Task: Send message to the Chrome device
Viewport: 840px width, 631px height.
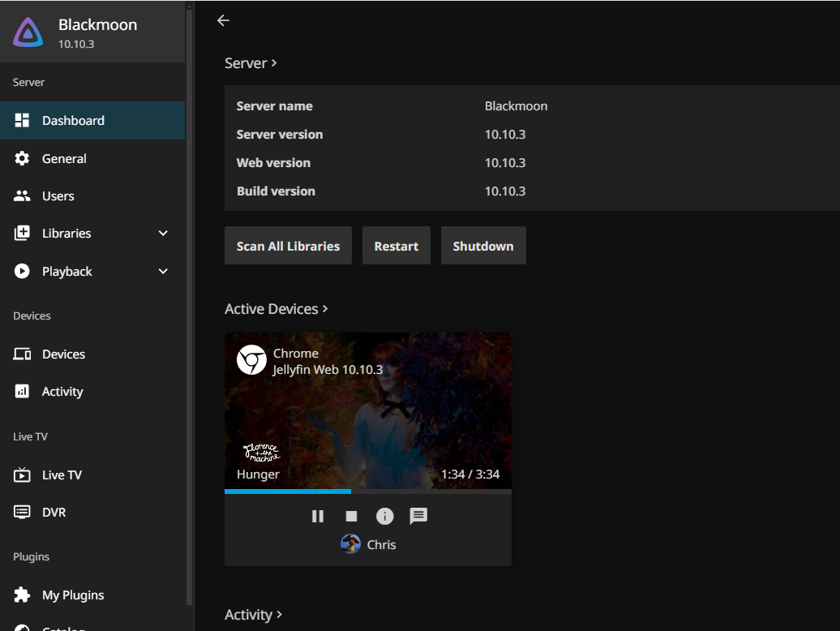Action: point(418,516)
